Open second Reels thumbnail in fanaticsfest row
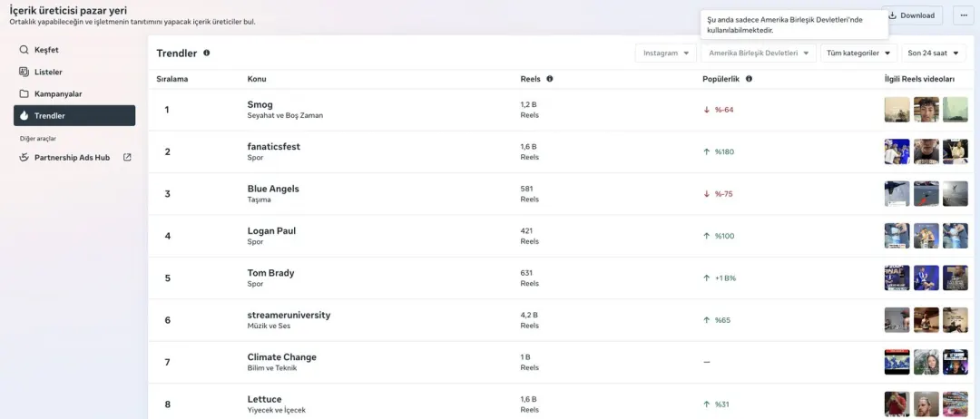 click(926, 151)
